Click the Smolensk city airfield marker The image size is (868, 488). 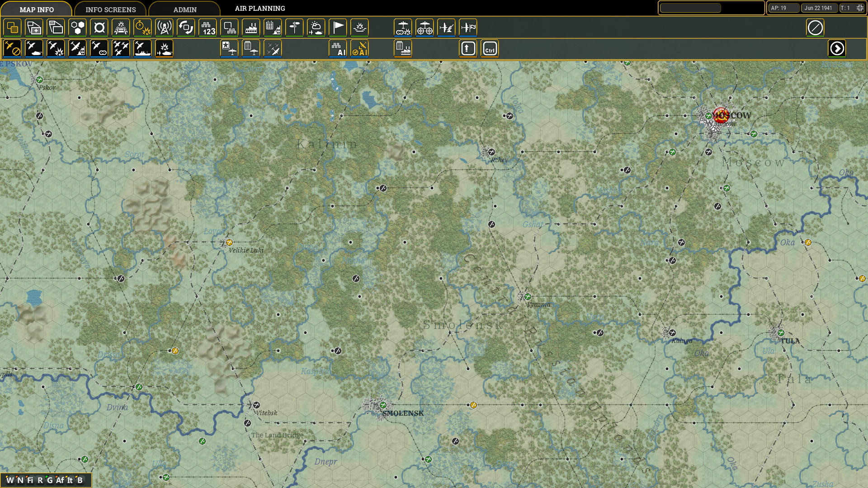(x=383, y=405)
